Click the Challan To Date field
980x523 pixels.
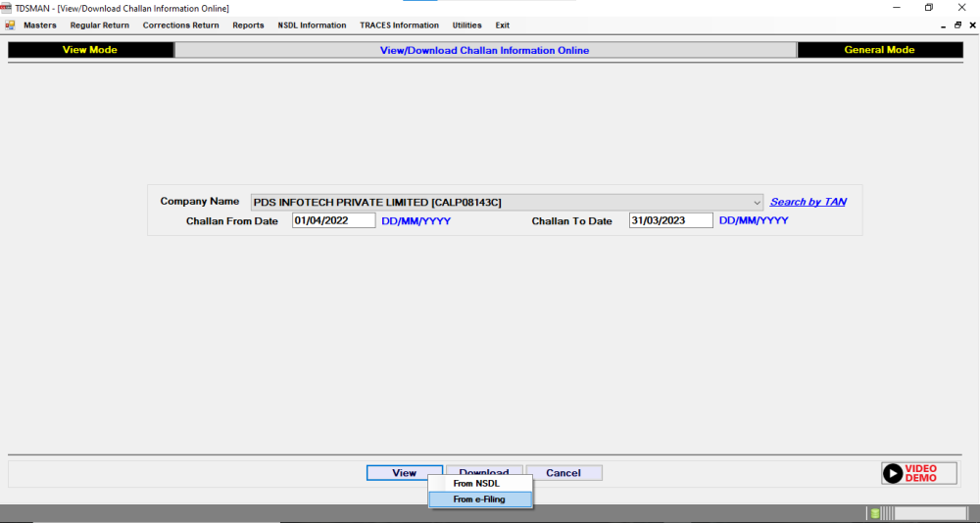(x=670, y=220)
